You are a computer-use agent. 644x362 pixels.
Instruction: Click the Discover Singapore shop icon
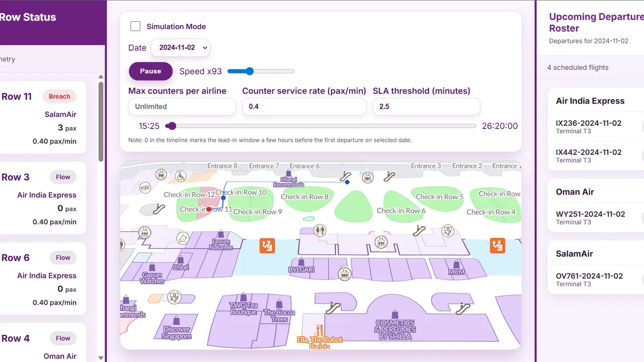[x=177, y=320]
